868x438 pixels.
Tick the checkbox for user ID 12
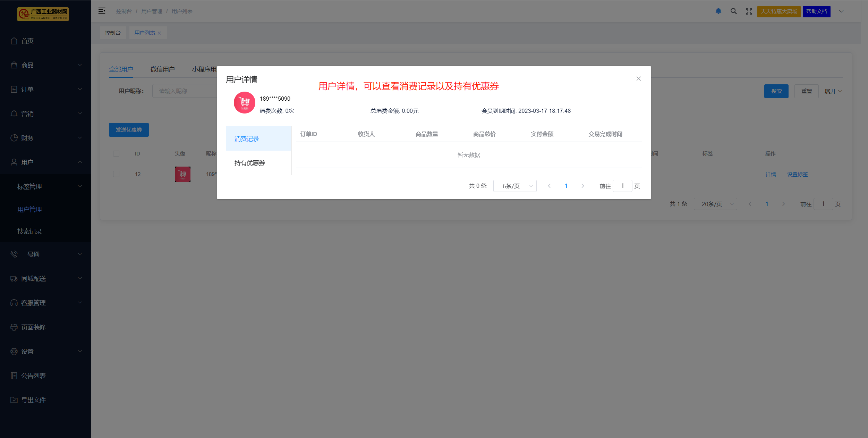(116, 174)
